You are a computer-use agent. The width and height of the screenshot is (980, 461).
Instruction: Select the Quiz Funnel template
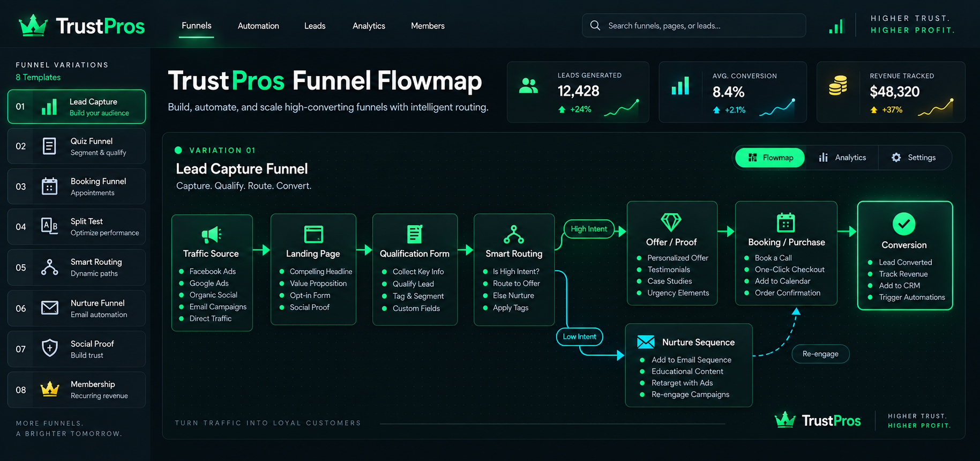77,146
